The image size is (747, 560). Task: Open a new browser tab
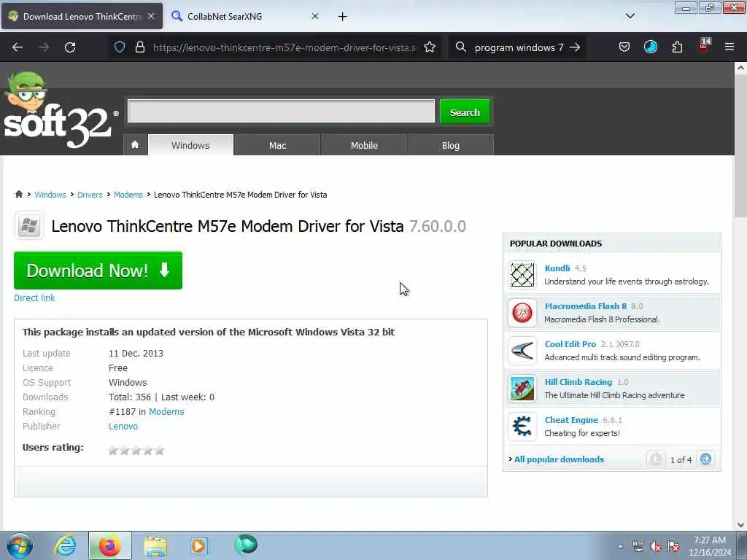(x=343, y=17)
